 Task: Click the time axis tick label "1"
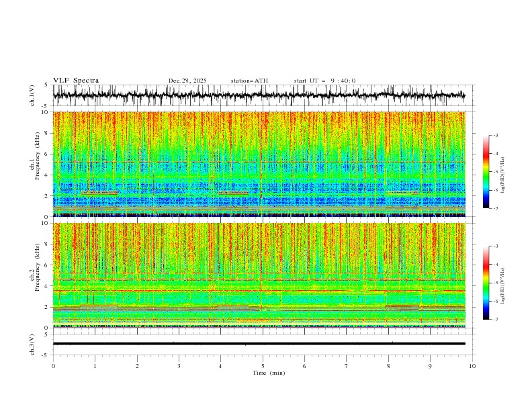[95, 366]
